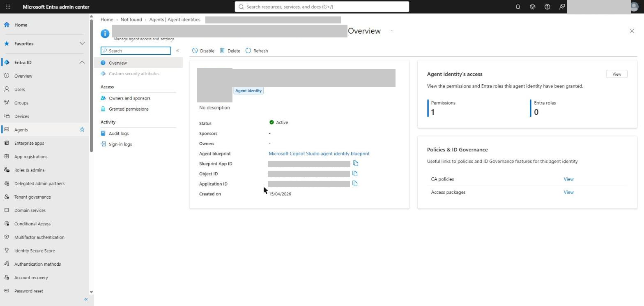The image size is (644, 306).
Task: Copy the Object ID
Action: pyautogui.click(x=355, y=174)
